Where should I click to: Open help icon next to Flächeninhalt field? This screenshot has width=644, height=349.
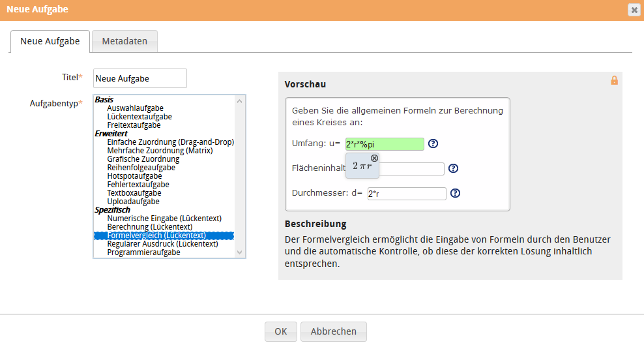454,168
